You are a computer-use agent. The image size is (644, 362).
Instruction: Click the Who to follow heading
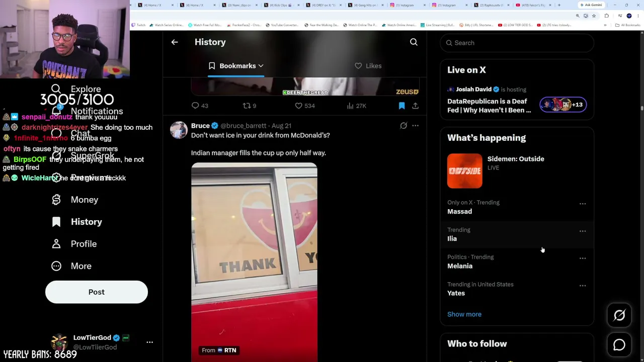click(477, 344)
